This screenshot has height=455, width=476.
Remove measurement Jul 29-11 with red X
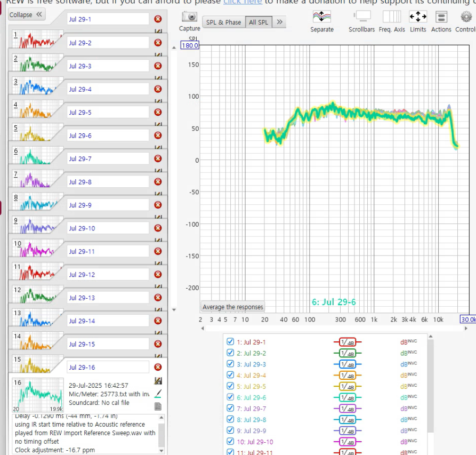click(158, 251)
